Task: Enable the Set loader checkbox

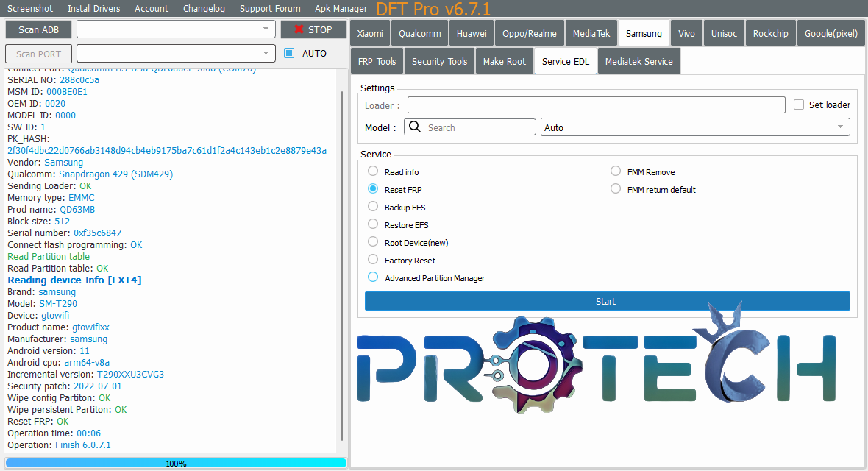Action: 799,105
